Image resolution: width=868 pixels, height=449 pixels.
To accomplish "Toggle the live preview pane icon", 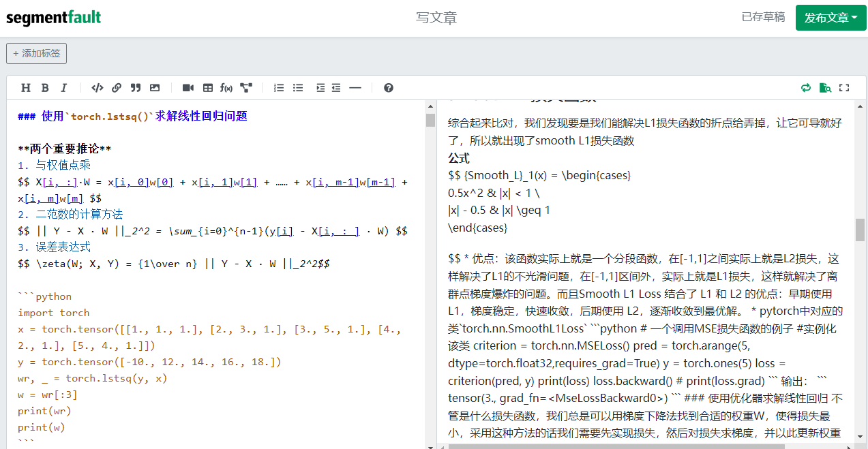I will click(825, 88).
